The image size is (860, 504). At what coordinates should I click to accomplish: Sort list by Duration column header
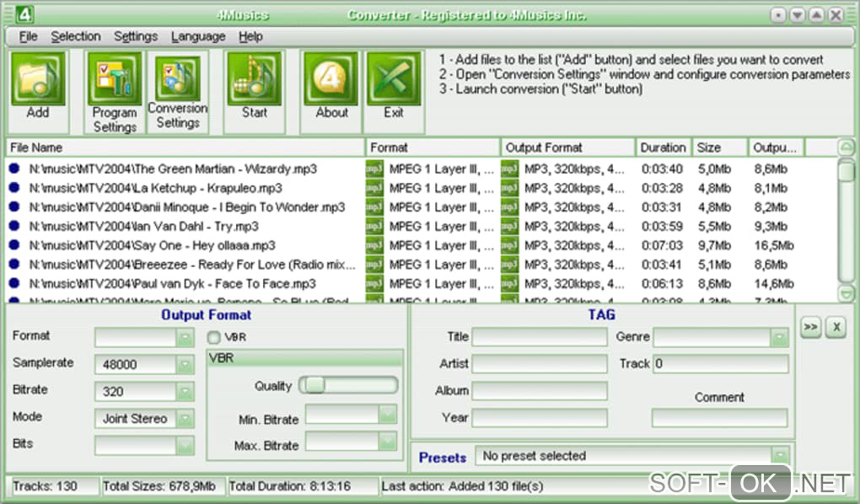[663, 147]
